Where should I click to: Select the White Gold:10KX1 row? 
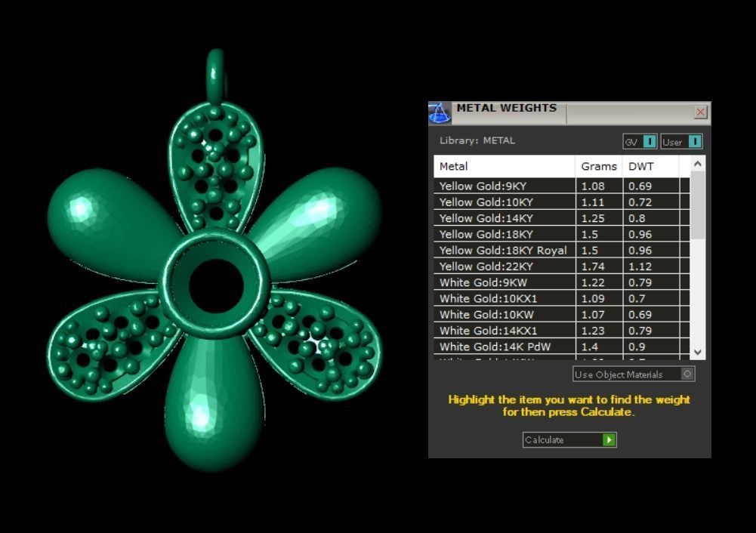[562, 298]
